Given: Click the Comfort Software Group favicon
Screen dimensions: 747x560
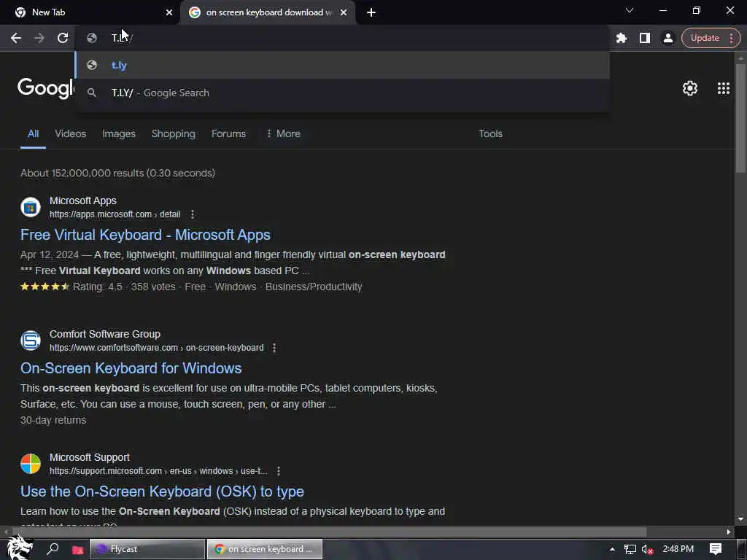Looking at the screenshot, I should pyautogui.click(x=31, y=341).
